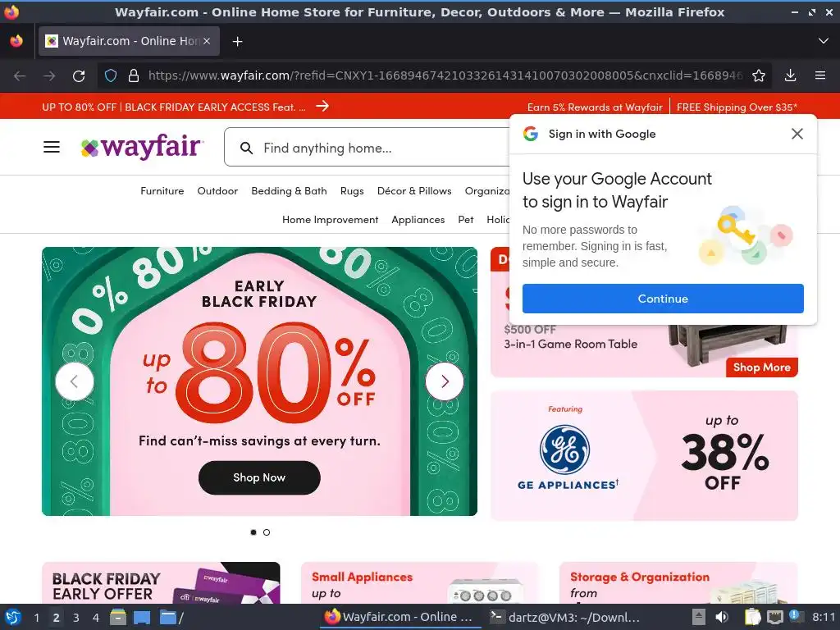Open the taskbar start menu icon
The image size is (840, 630).
tap(13, 617)
